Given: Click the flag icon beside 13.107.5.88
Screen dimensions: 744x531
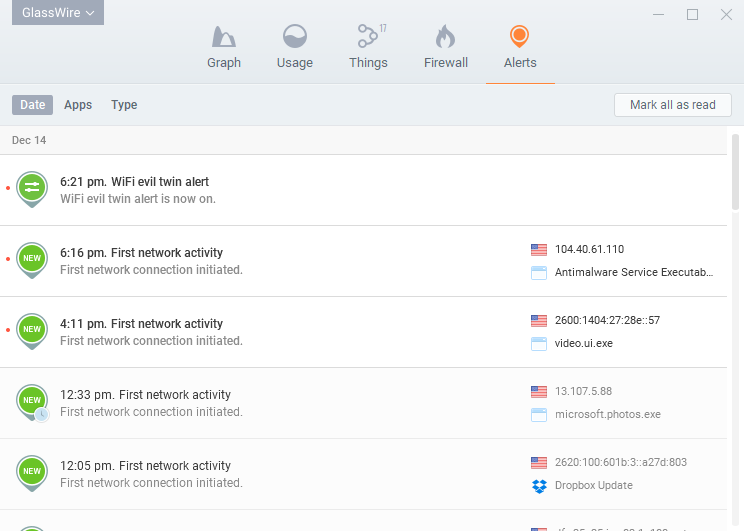Looking at the screenshot, I should (539, 391).
